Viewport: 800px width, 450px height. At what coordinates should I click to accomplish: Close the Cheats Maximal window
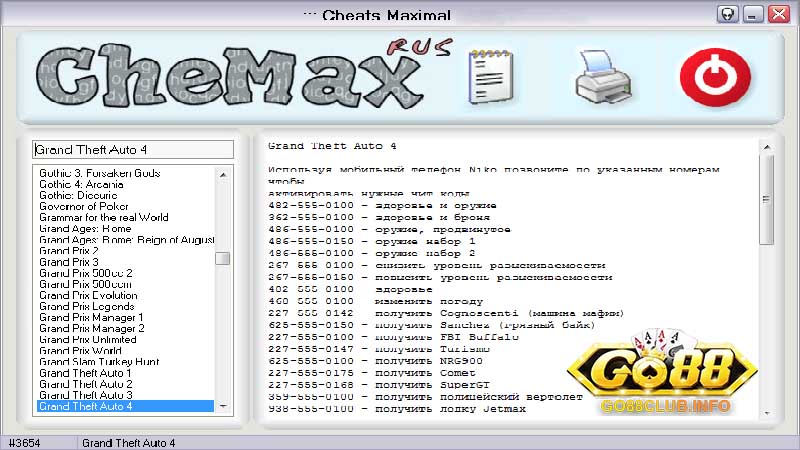tap(779, 14)
